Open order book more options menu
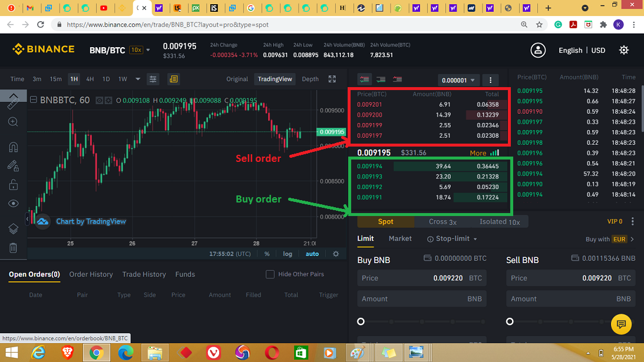The image size is (644, 362). click(490, 80)
